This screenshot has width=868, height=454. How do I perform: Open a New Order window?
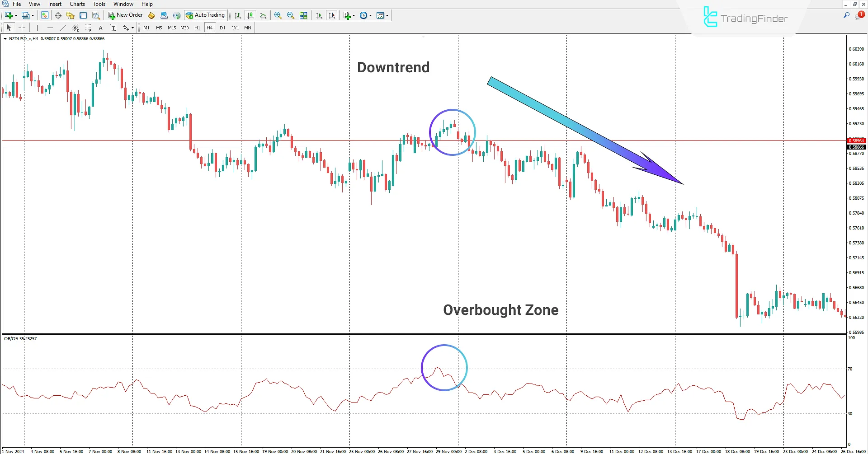point(125,15)
